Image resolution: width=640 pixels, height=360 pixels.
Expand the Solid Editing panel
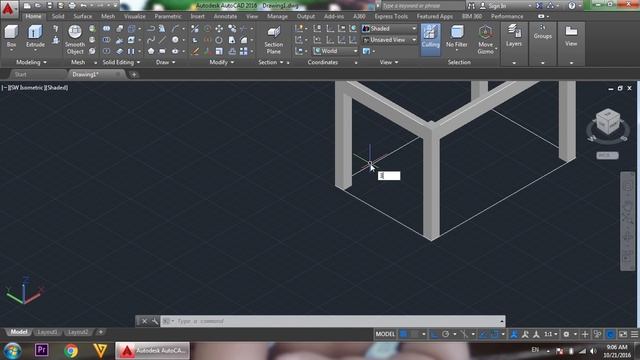[121, 62]
